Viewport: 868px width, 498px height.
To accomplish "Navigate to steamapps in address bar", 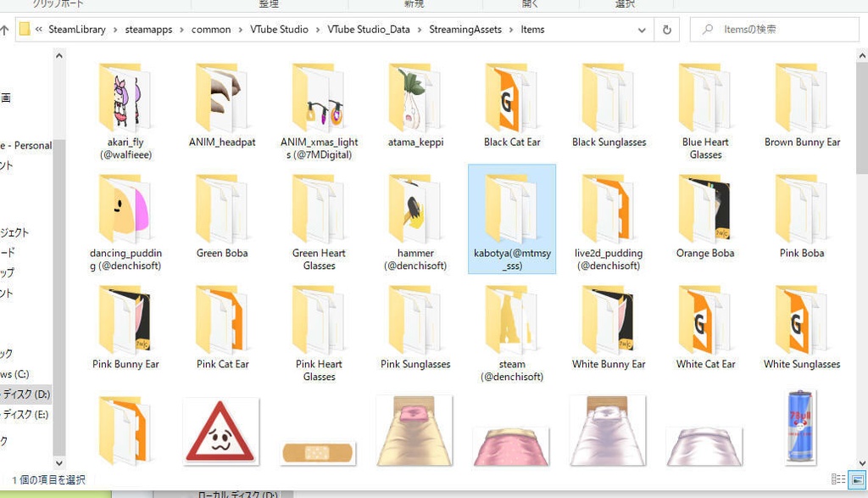I will pyautogui.click(x=148, y=30).
